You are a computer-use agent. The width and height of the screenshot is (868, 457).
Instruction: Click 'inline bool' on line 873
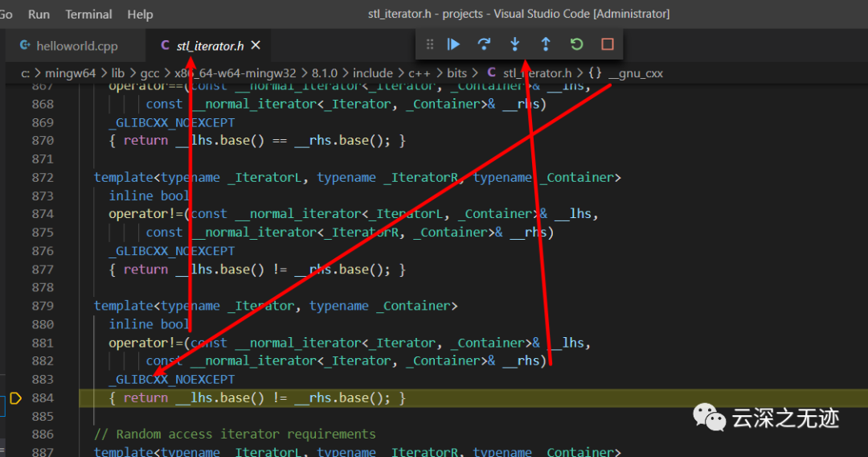(x=149, y=196)
